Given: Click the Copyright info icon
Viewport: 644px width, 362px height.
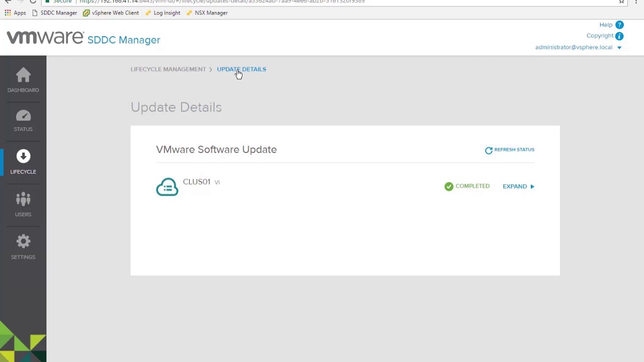Looking at the screenshot, I should tap(619, 36).
